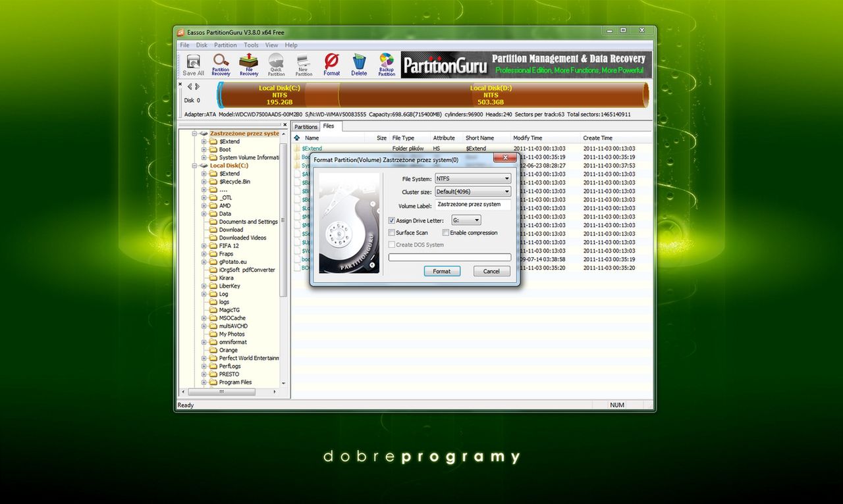Expand the MSOCache folder node
This screenshot has height=504, width=843.
204,318
